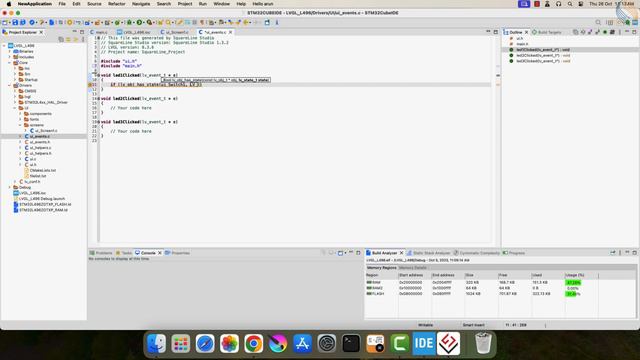The width and height of the screenshot is (640, 360).
Task: Maximize the Console panel
Action: [x=358, y=253]
